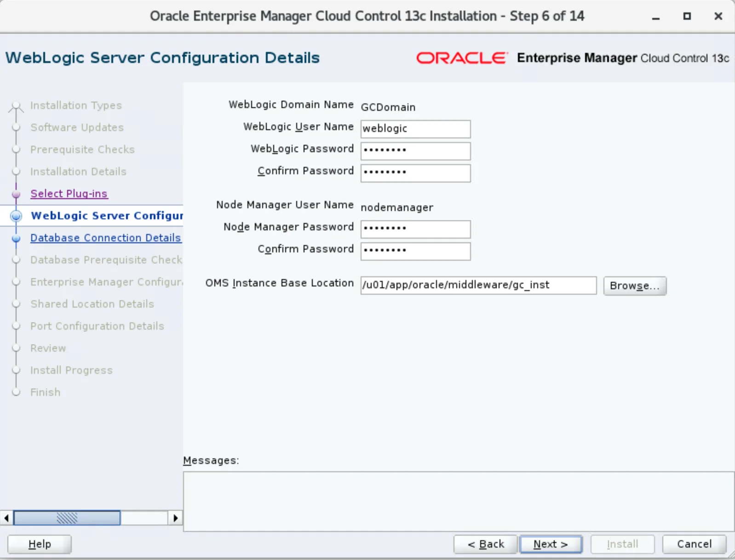735x560 pixels.
Task: Click the Select Plug-ins step link
Action: click(x=69, y=194)
